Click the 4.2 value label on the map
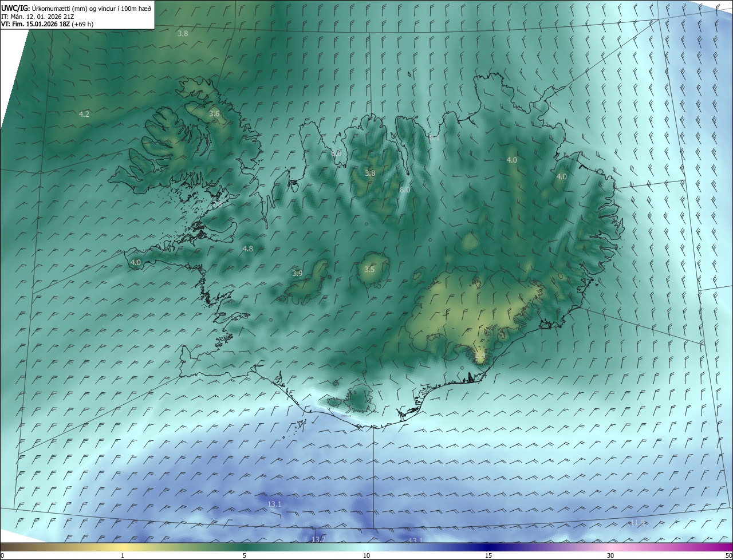Viewport: 733px width, 560px height. click(84, 115)
